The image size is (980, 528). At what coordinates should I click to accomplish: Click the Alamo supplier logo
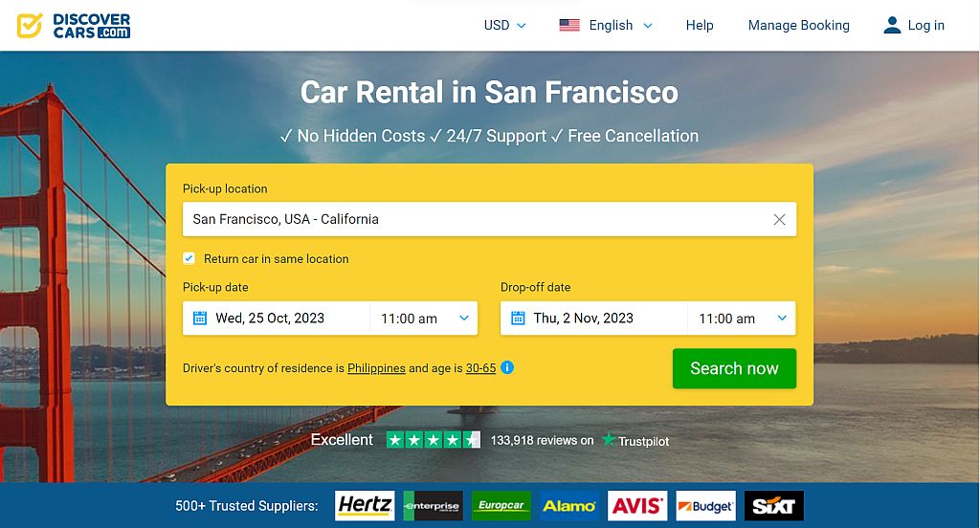pyautogui.click(x=568, y=505)
